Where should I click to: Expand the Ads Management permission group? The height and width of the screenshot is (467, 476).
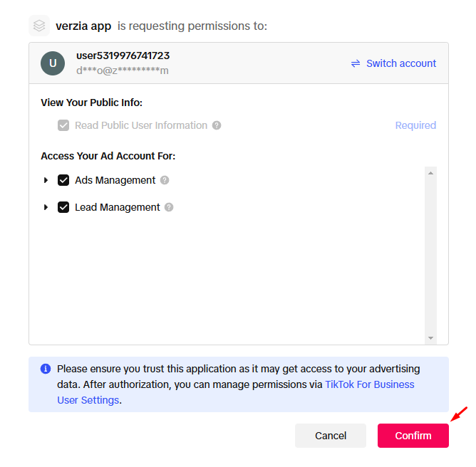click(46, 180)
